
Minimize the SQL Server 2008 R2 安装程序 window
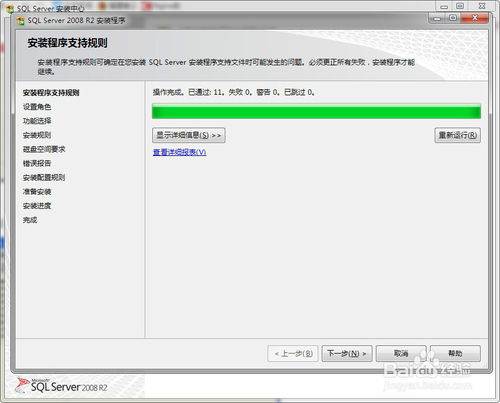tap(437, 18)
